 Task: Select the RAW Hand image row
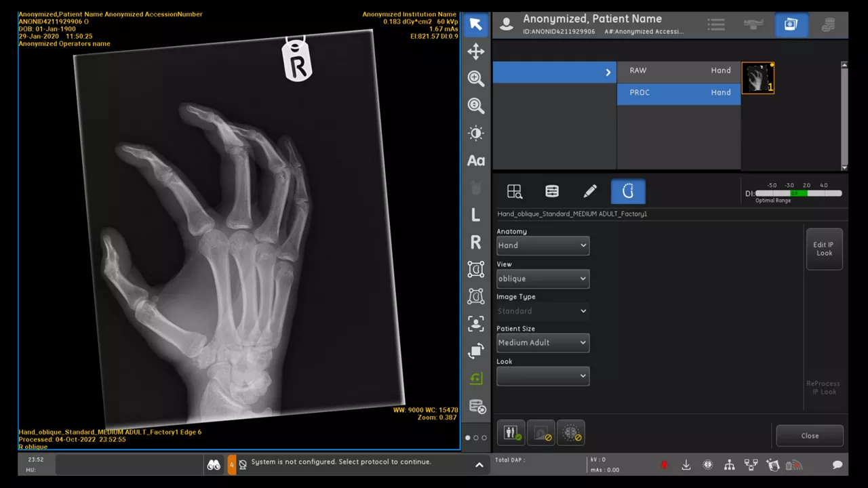pos(679,70)
